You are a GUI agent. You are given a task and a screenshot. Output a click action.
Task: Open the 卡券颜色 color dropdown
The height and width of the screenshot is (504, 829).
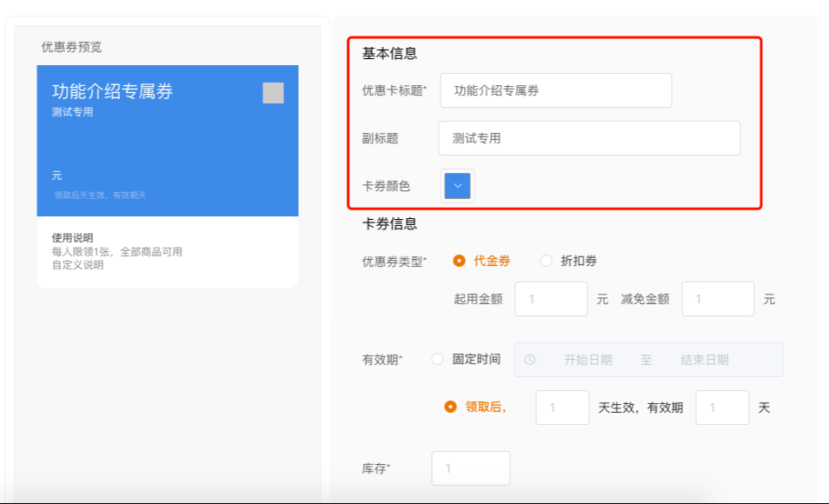coord(458,186)
